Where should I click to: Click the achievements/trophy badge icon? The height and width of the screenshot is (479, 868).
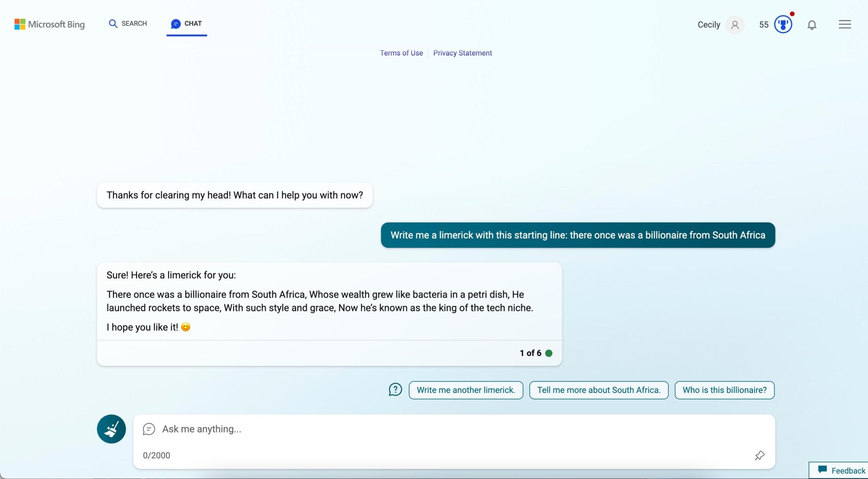(x=783, y=23)
